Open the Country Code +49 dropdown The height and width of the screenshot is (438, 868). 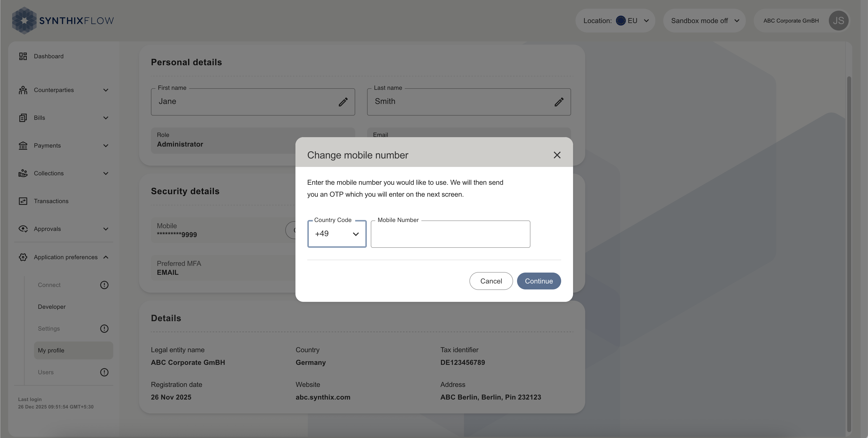coord(337,234)
